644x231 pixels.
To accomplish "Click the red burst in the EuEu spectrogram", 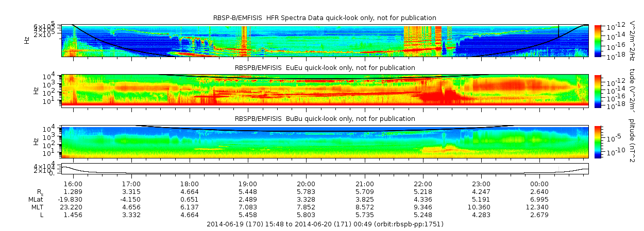I will click(438, 94).
